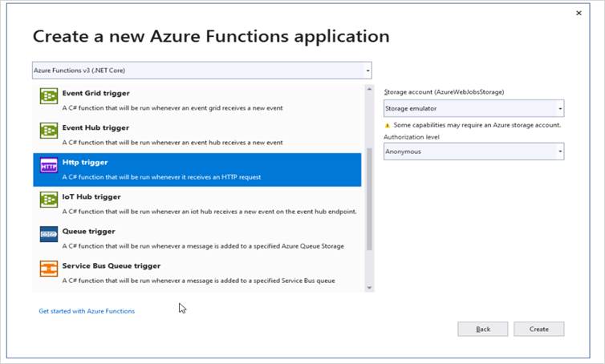Click the Service Bus Queue trigger icon
Image resolution: width=605 pixels, height=364 pixels.
click(x=49, y=269)
